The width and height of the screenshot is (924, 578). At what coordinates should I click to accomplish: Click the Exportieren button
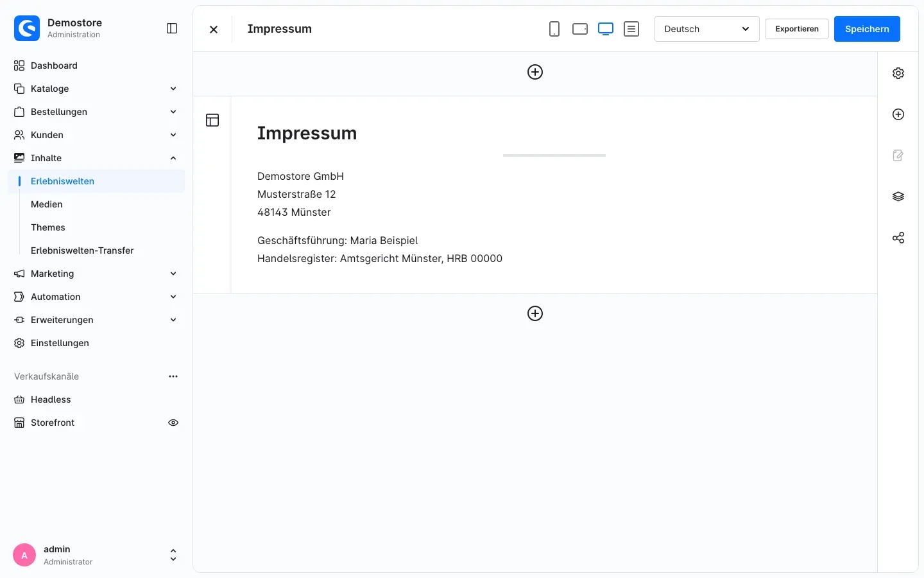(797, 29)
